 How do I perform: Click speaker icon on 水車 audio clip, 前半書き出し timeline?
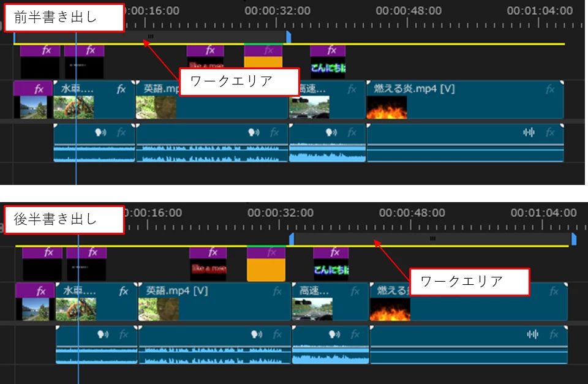100,132
